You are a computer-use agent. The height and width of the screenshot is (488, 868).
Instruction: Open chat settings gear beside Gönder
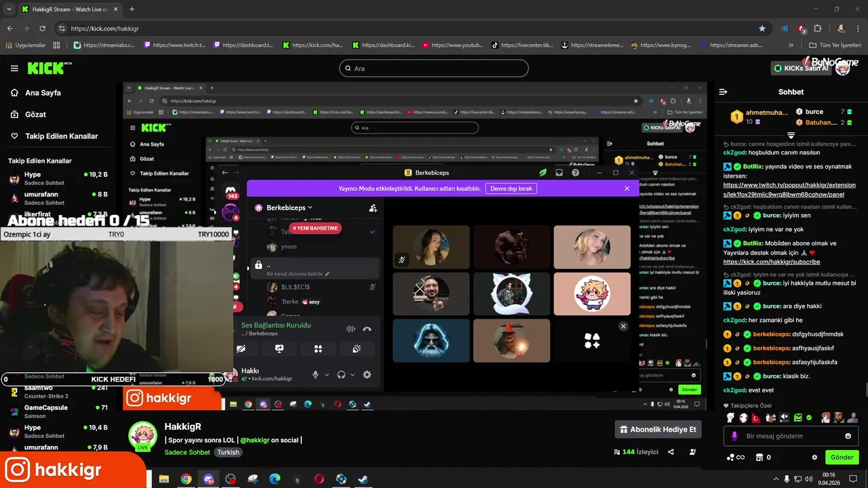point(814,457)
